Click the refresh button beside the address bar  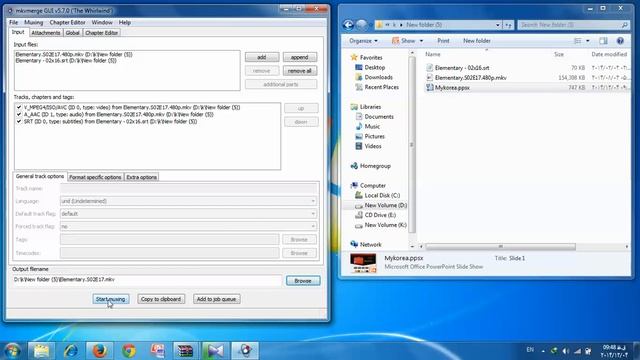pos(508,25)
